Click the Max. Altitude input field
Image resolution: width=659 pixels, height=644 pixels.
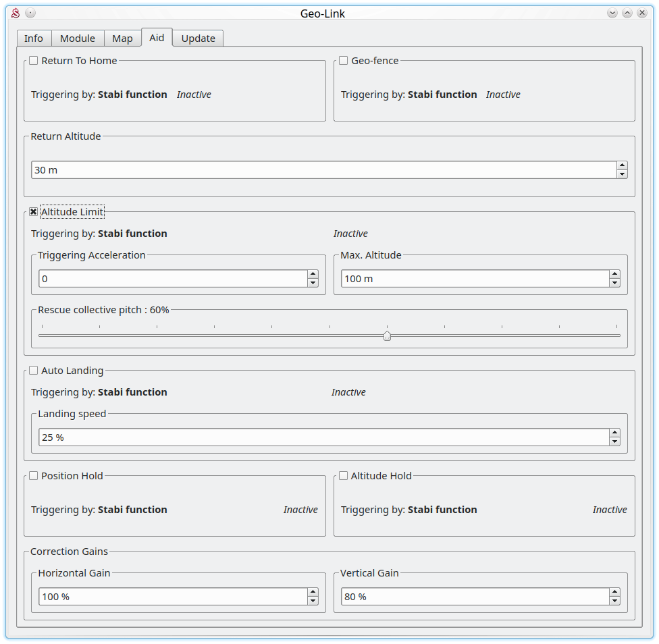[x=474, y=279]
